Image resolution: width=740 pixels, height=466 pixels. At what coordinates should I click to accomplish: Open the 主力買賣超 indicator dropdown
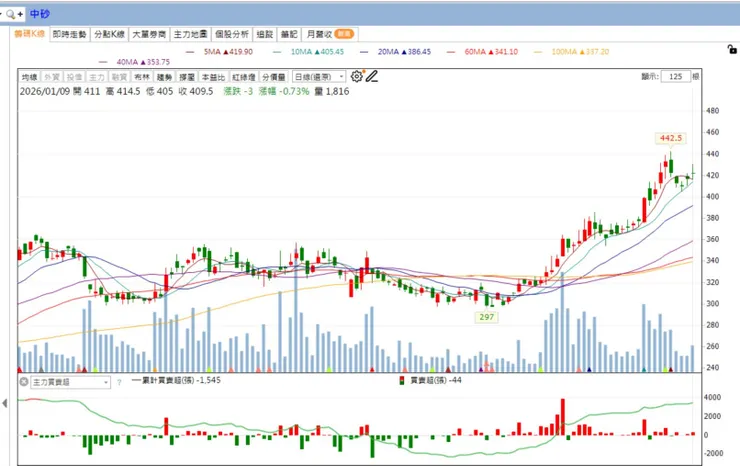pos(70,382)
